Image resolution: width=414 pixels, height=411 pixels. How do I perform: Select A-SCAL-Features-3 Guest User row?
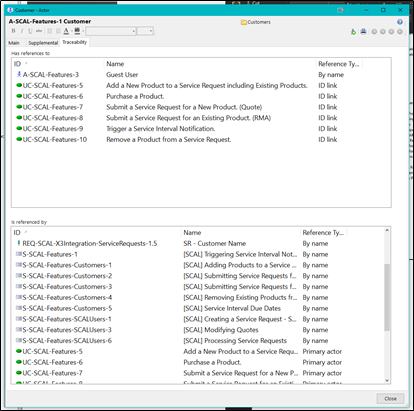pyautogui.click(x=201, y=75)
